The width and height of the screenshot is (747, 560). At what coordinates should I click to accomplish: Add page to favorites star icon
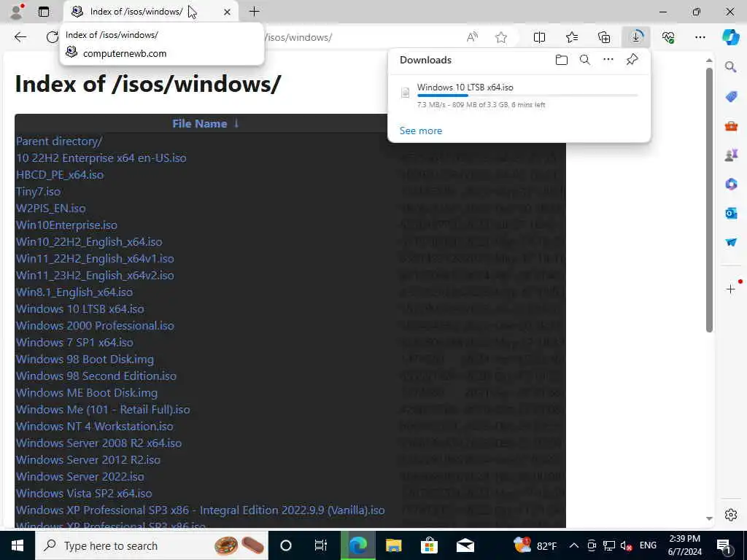(x=500, y=37)
